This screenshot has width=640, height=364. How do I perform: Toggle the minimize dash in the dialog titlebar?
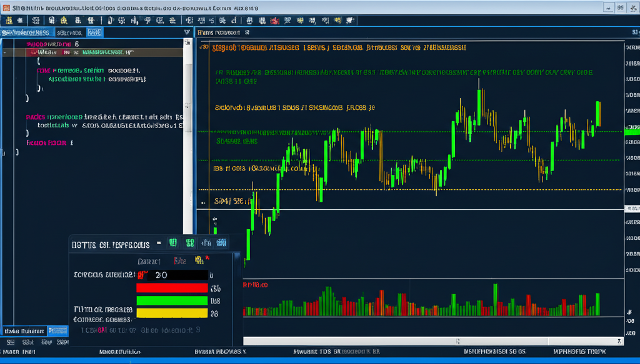pos(159,243)
